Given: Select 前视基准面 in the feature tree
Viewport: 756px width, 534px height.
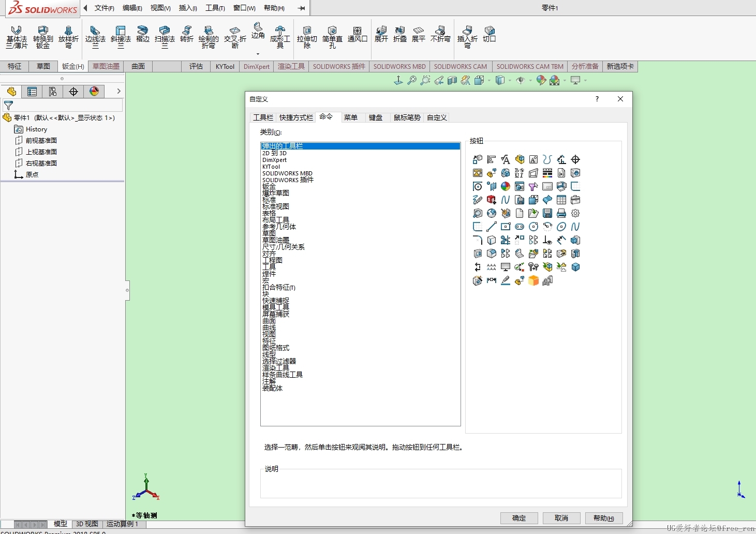Looking at the screenshot, I should point(41,140).
